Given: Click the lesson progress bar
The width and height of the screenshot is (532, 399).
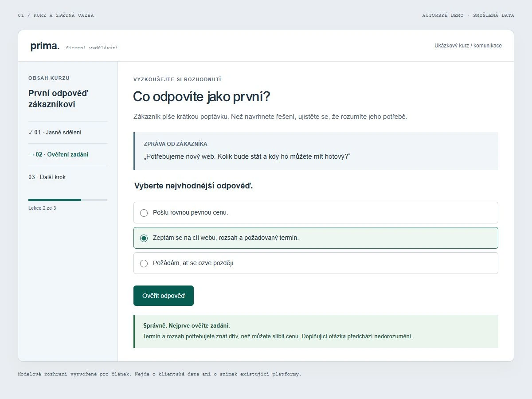Looking at the screenshot, I should tap(68, 200).
